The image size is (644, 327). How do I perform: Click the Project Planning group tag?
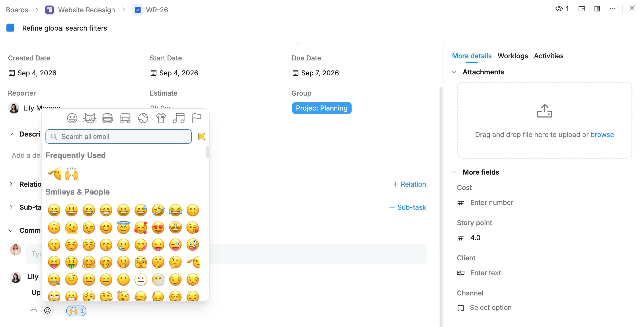click(x=322, y=108)
